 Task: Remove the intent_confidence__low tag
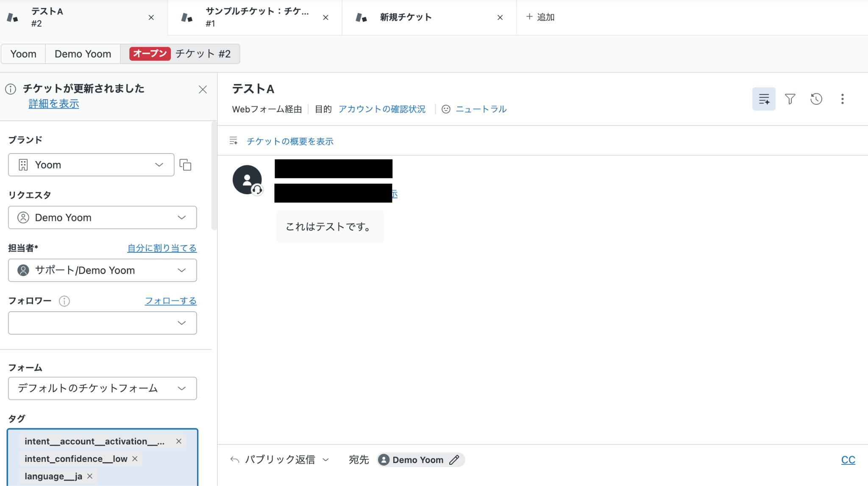[135, 459]
